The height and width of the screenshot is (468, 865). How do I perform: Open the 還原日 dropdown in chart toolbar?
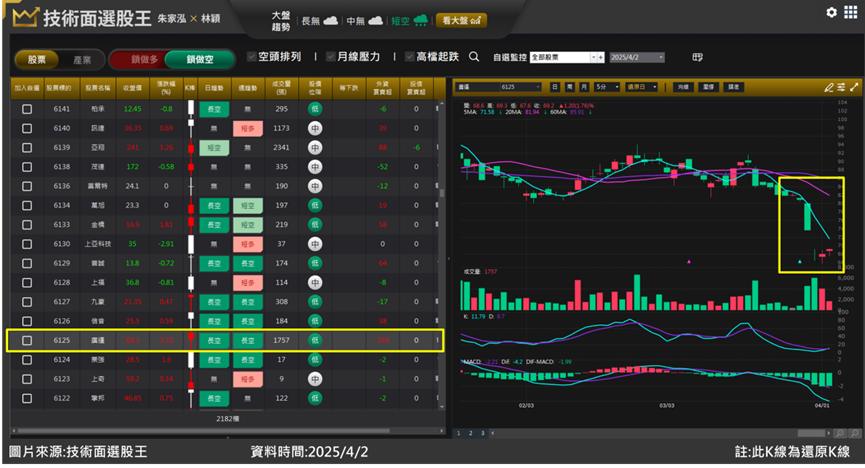(642, 87)
